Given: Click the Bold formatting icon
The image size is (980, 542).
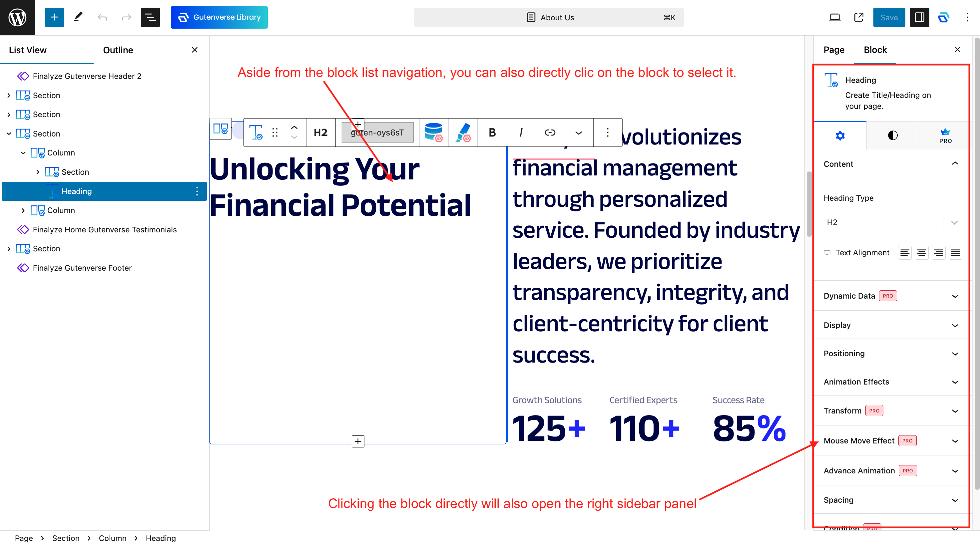Looking at the screenshot, I should click(x=492, y=133).
